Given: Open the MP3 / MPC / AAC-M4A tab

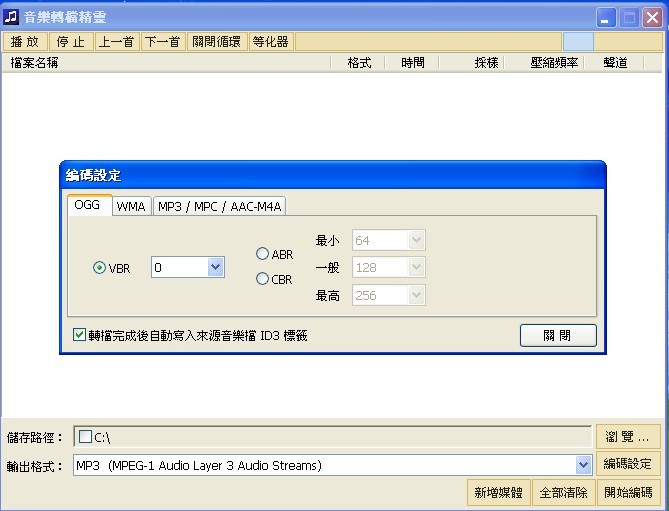Looking at the screenshot, I should coord(220,206).
